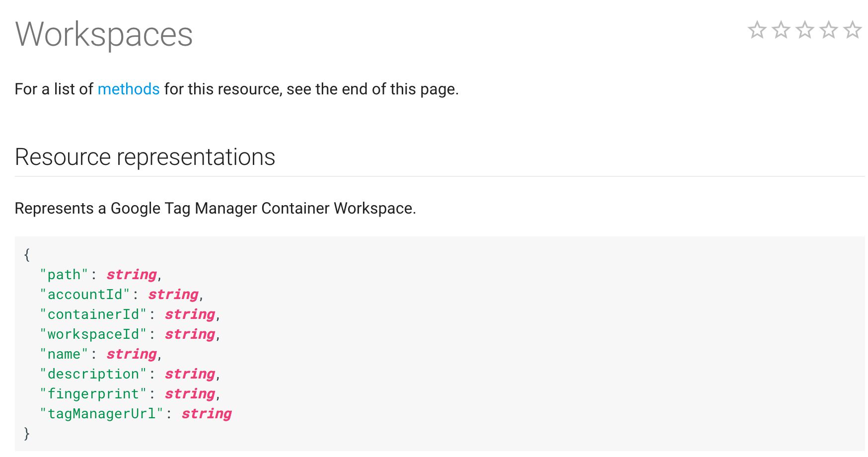Image resolution: width=868 pixels, height=457 pixels.
Task: Click the string type after tagManagerUrl
Action: coord(207,414)
